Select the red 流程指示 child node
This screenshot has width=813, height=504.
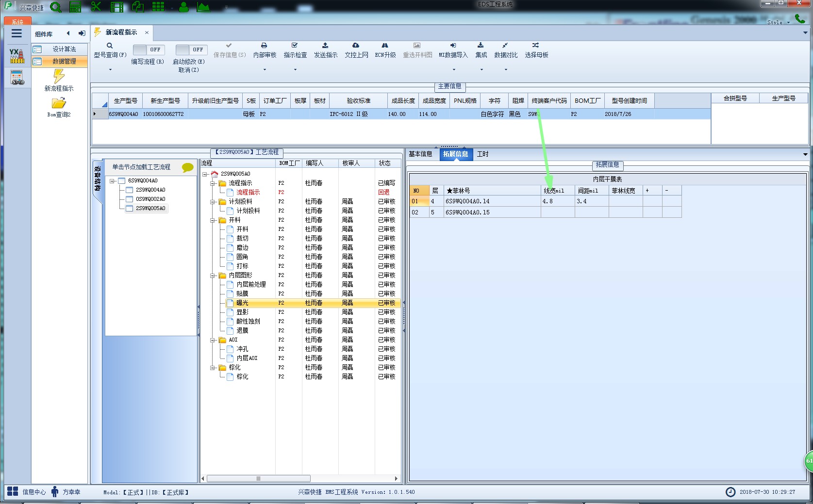248,193
